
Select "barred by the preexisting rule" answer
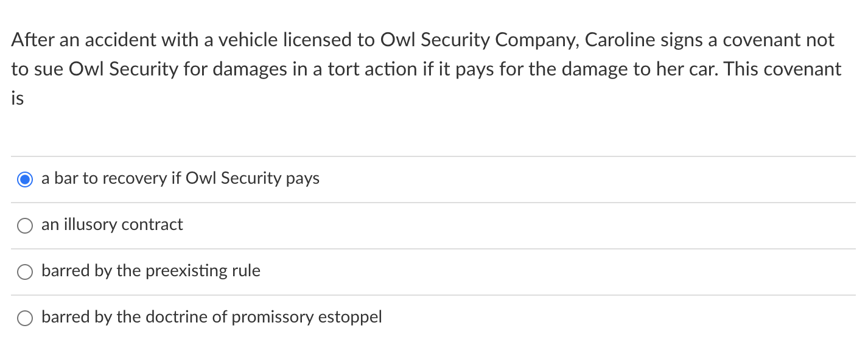coord(25,271)
